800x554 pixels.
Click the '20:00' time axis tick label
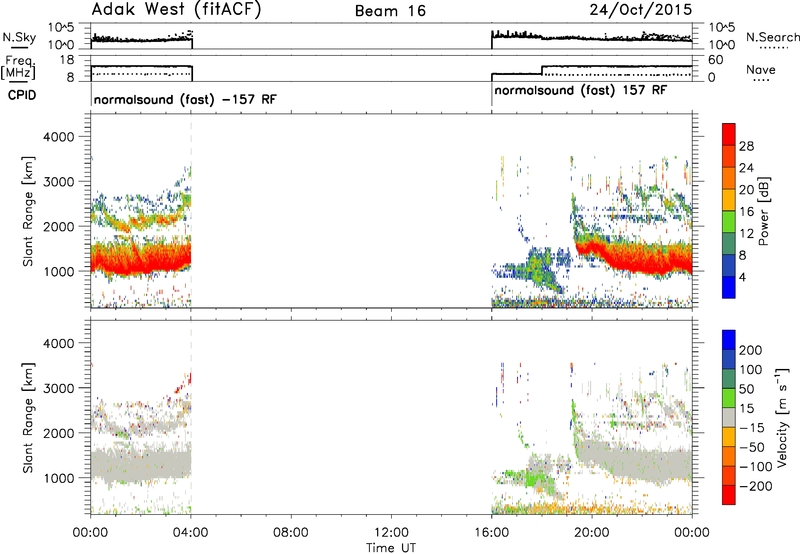(x=592, y=533)
